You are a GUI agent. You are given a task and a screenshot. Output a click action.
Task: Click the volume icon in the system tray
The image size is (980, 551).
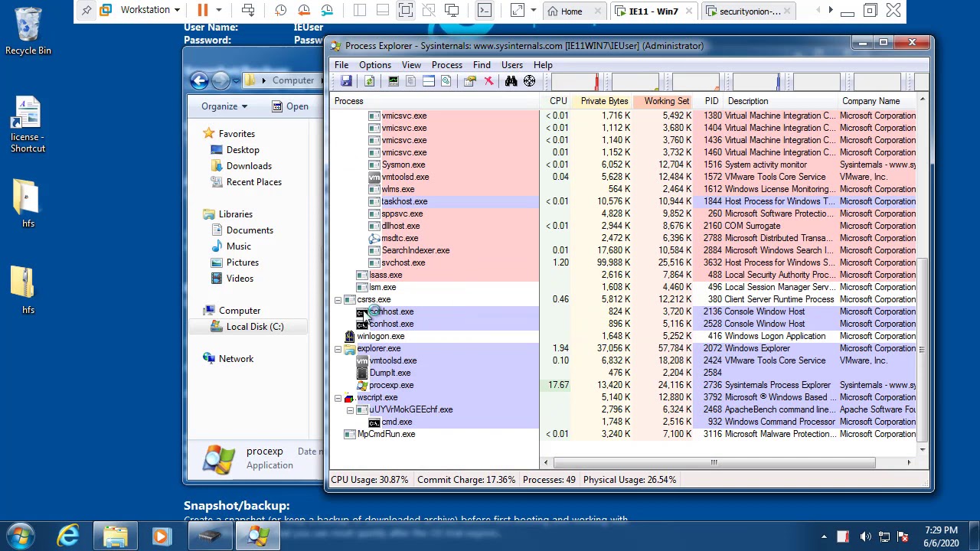pyautogui.click(x=865, y=536)
